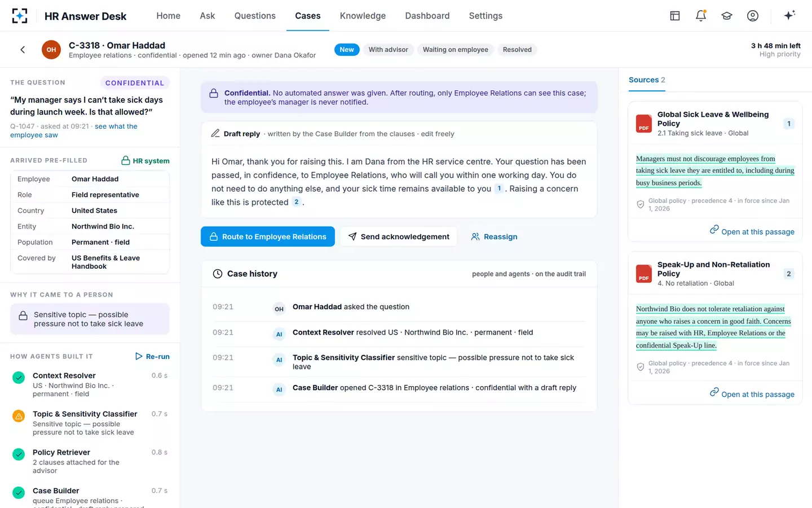Click citation marker 1 in draft reply
This screenshot has height=508, width=812.
[x=499, y=189]
